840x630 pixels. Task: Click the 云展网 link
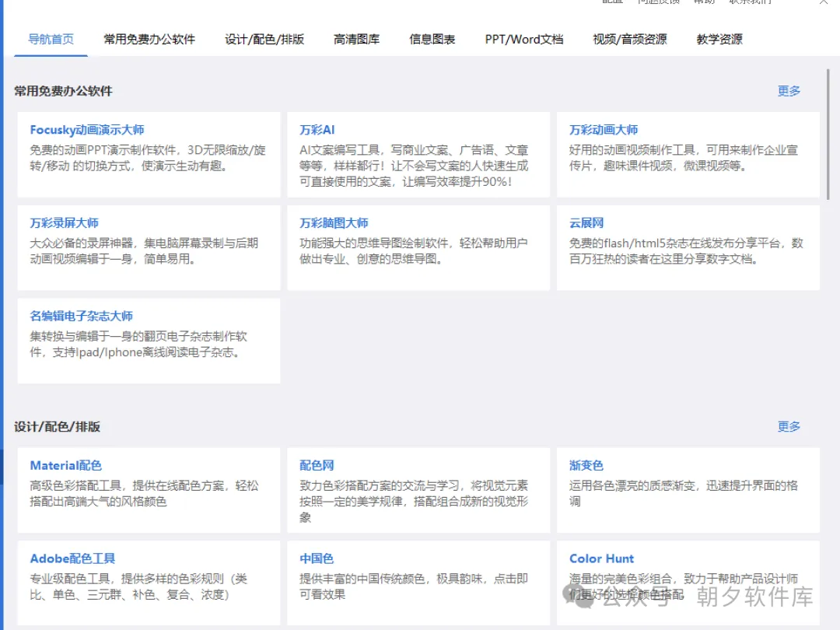[x=586, y=222]
